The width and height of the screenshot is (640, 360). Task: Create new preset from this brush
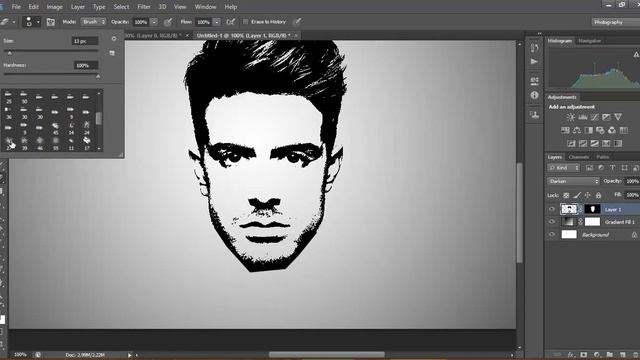coord(112,53)
